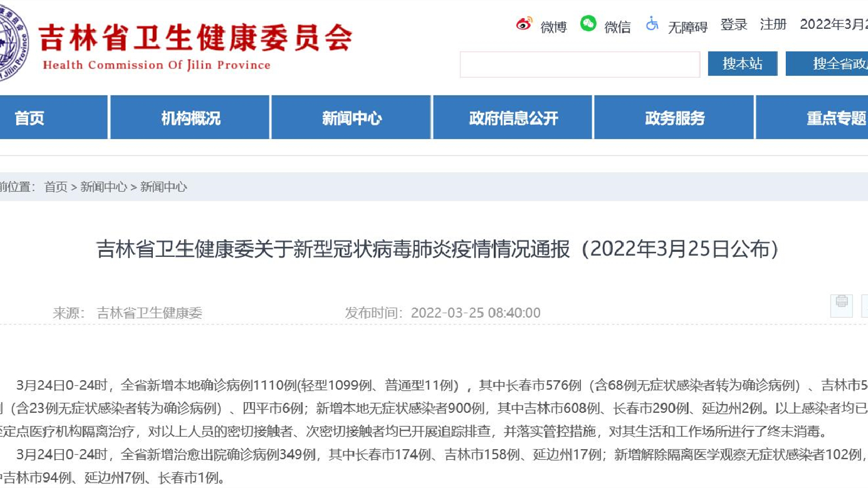Image resolution: width=868 pixels, height=488 pixels.
Task: Click inside the site search box
Action: 580,63
